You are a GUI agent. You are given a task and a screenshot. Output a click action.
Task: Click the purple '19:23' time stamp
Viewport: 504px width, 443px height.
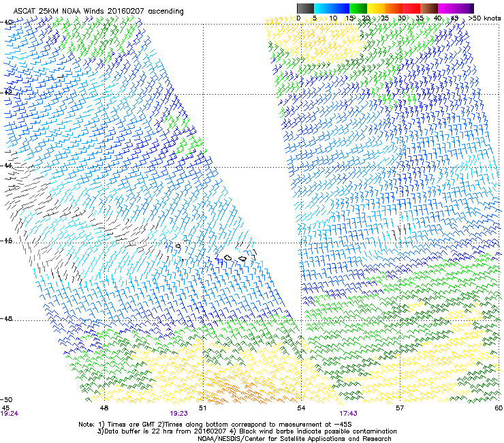point(178,414)
